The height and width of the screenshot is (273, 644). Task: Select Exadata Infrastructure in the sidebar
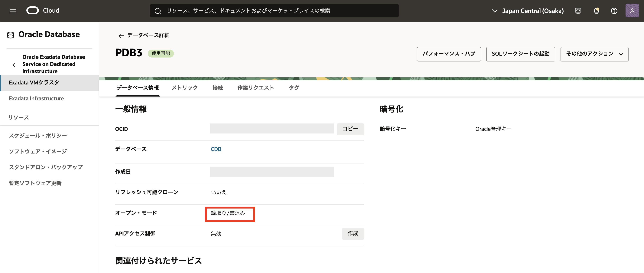[36, 98]
